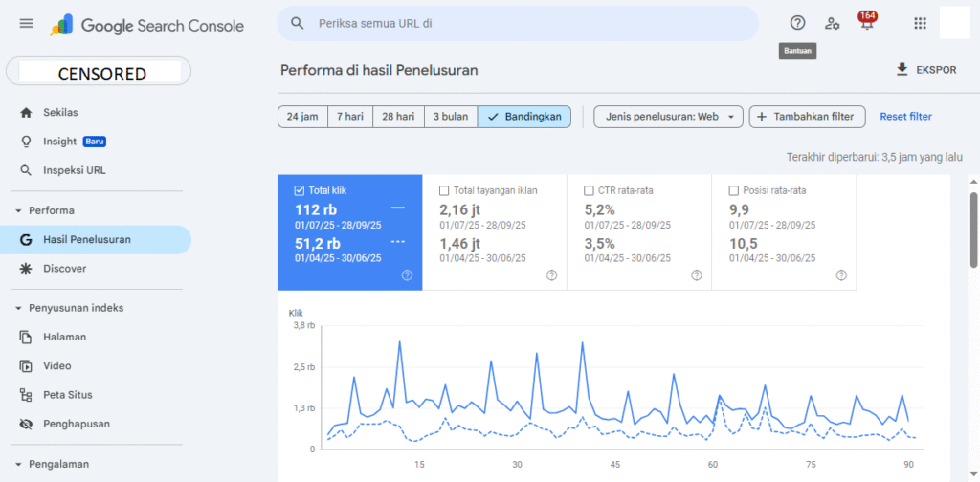Open the notifications bell icon
The image size is (980, 482).
click(x=866, y=25)
